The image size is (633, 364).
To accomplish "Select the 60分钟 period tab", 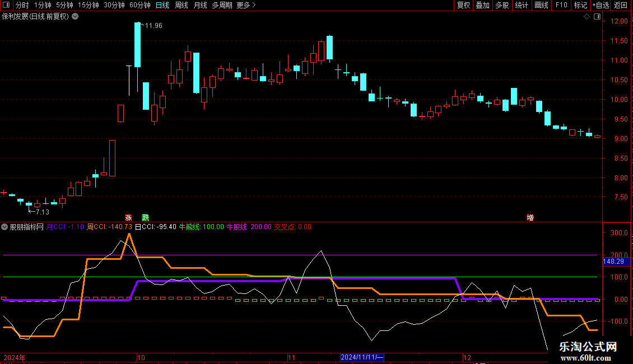I will coord(139,5).
